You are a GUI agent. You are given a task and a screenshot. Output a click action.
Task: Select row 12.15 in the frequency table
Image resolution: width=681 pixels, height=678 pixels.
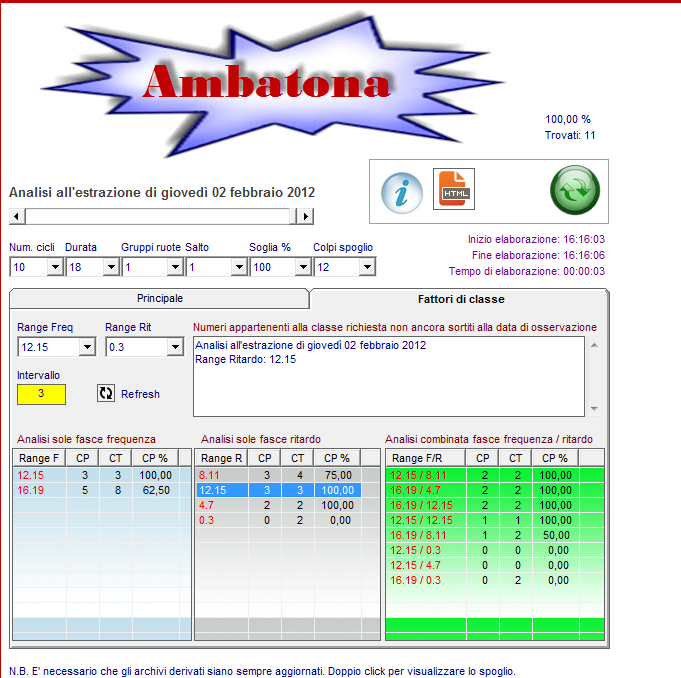tap(102, 475)
